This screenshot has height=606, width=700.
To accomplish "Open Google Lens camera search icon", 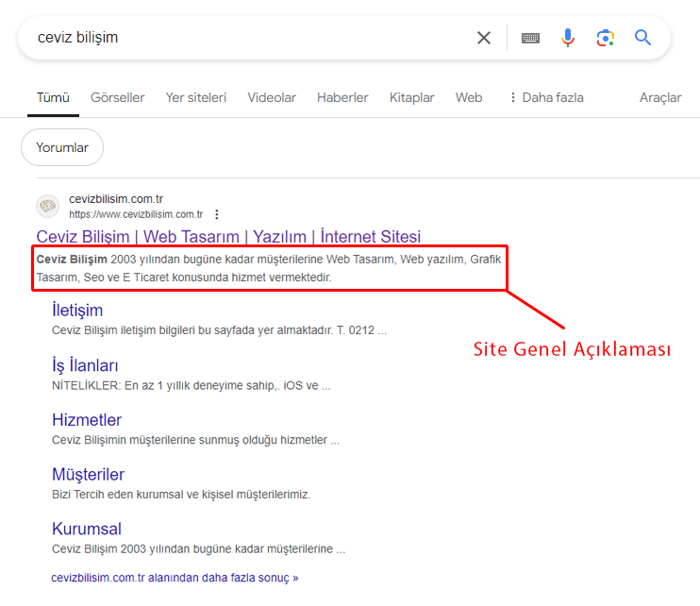I will (606, 38).
